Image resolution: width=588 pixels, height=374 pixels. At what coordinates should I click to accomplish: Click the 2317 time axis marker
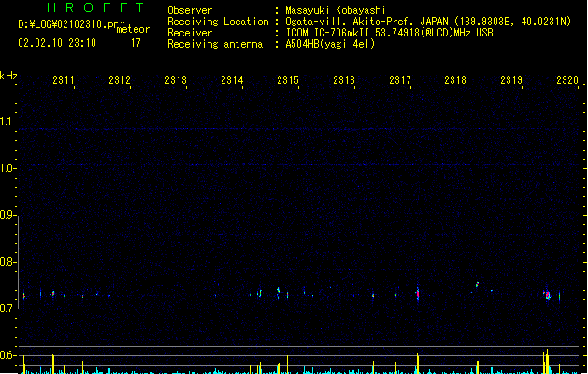(400, 79)
